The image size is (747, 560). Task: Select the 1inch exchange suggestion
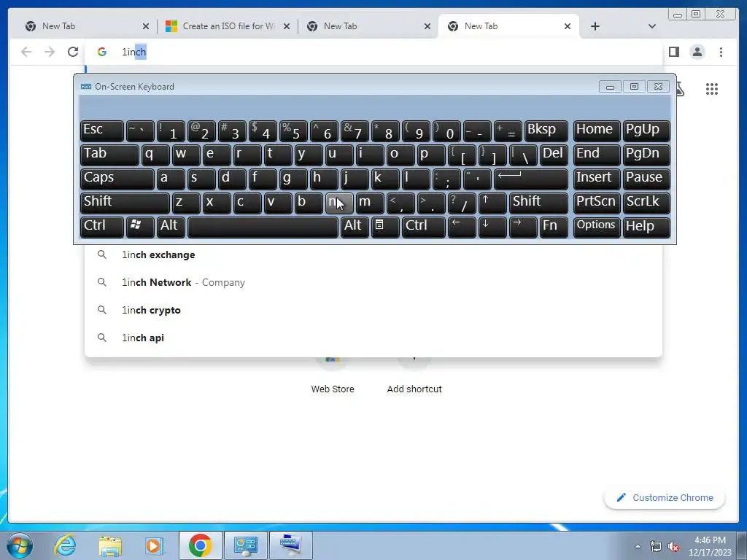pos(373,254)
